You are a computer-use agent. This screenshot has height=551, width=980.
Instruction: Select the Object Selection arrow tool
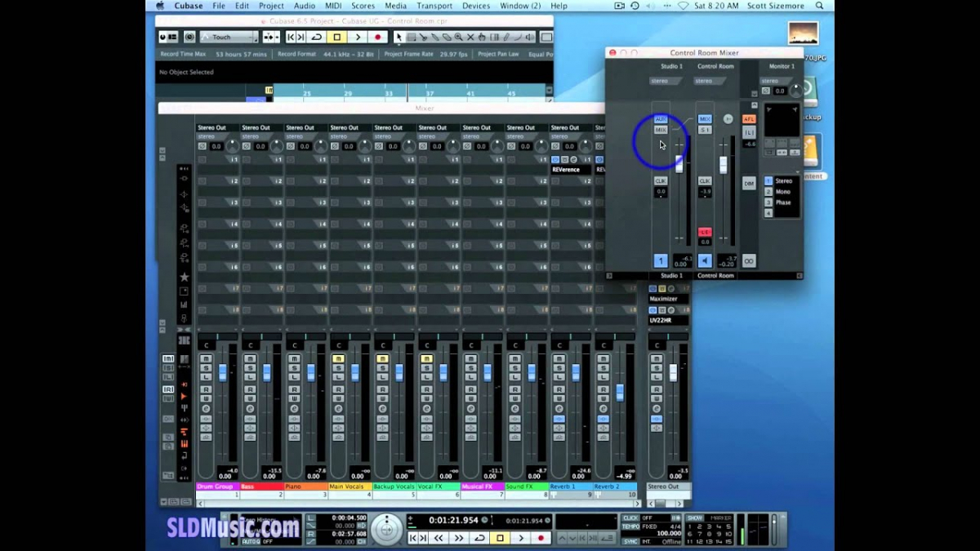(399, 38)
